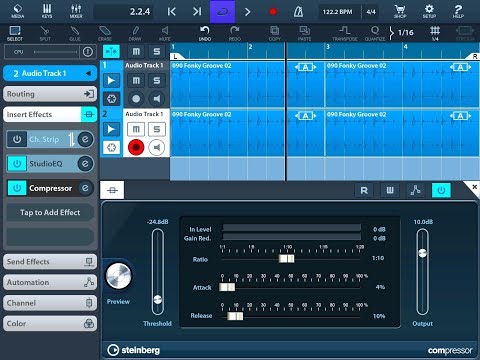Open the Shop
480x360 pixels.
coord(400,11)
